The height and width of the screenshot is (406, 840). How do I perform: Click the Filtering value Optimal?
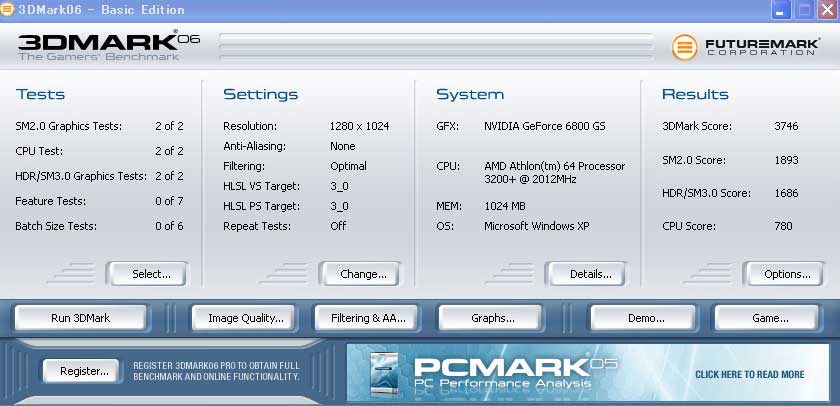(x=348, y=166)
